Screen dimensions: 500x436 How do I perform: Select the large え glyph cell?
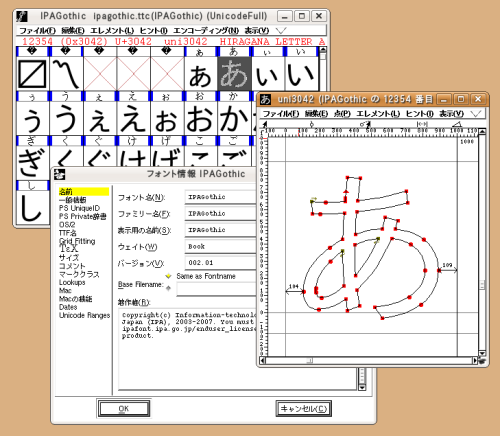tap(133, 118)
